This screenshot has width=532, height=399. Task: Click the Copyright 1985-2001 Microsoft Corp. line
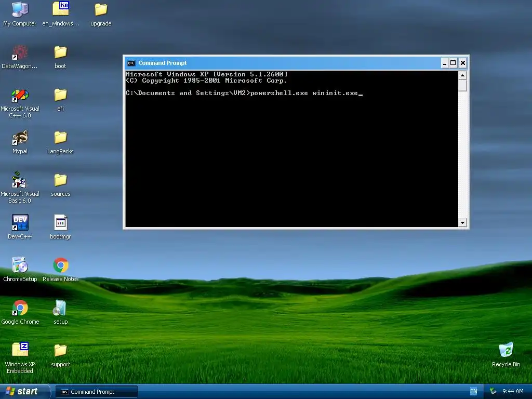tap(206, 81)
